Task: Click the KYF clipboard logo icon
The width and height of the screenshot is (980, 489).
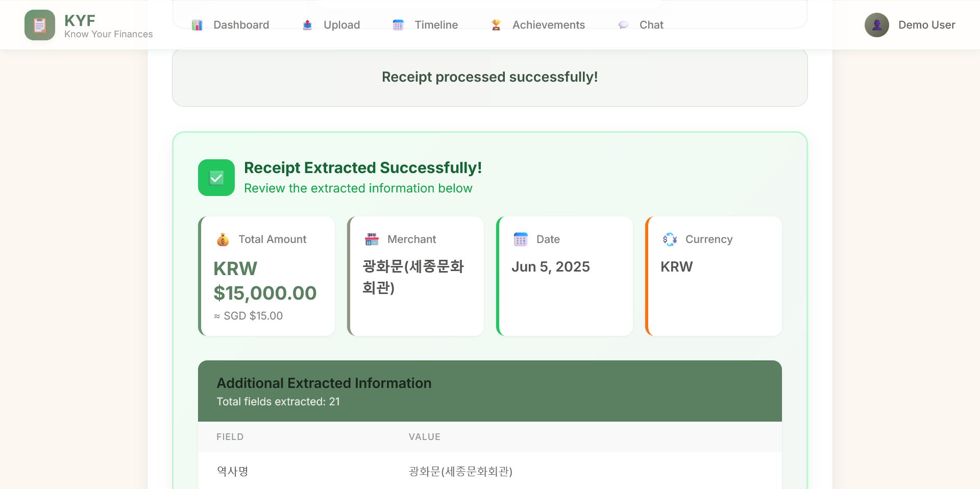Action: point(39,25)
